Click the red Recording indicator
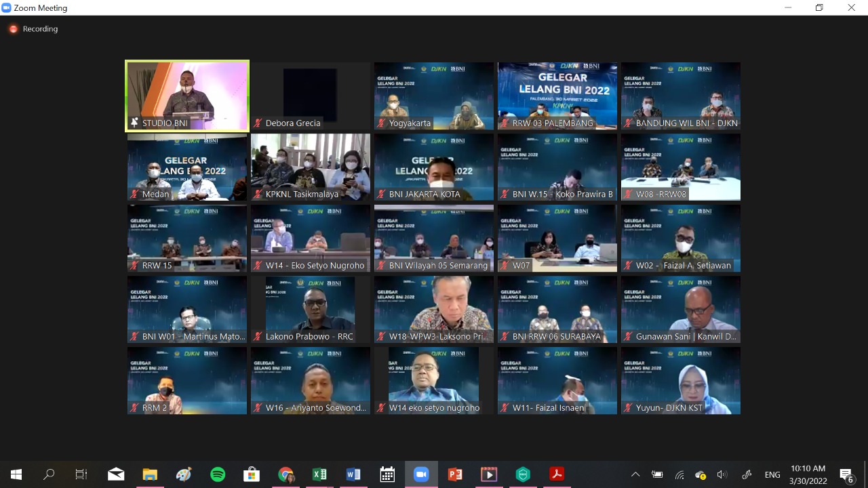The image size is (868, 488). 14,29
